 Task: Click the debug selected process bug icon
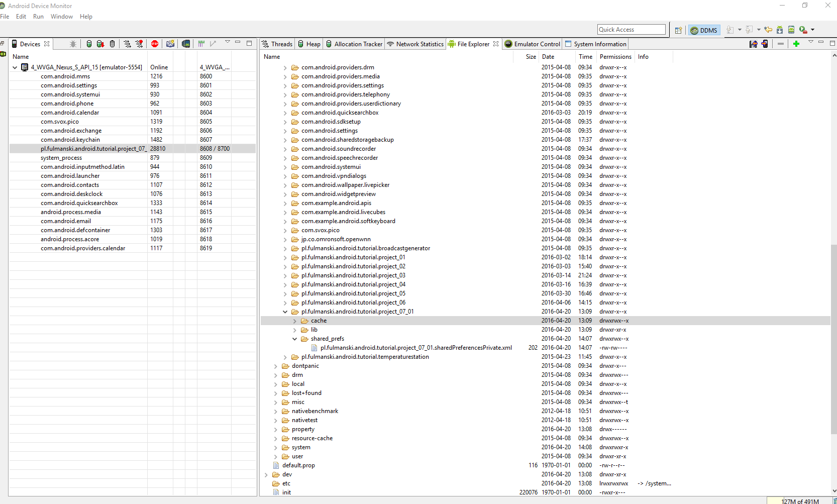pyautogui.click(x=73, y=44)
